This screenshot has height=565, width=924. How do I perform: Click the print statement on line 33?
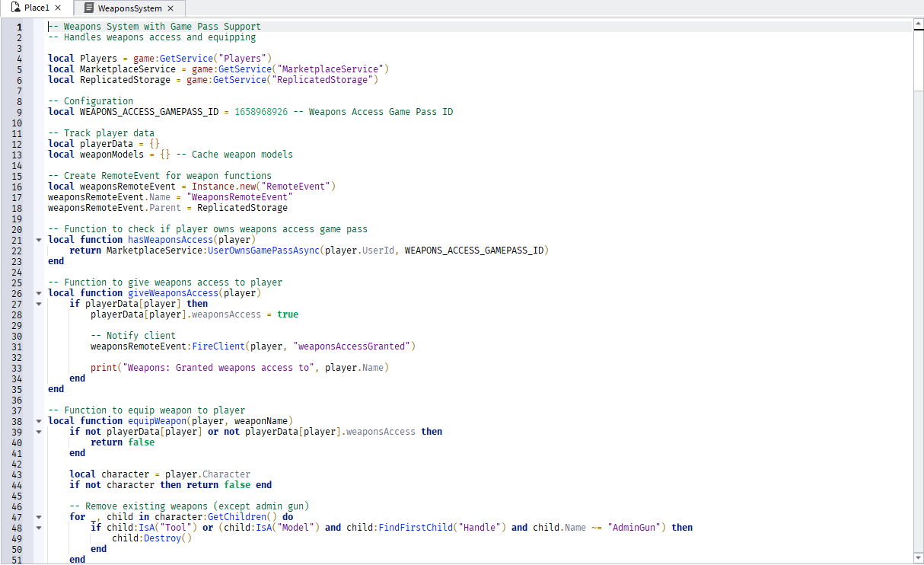point(240,368)
